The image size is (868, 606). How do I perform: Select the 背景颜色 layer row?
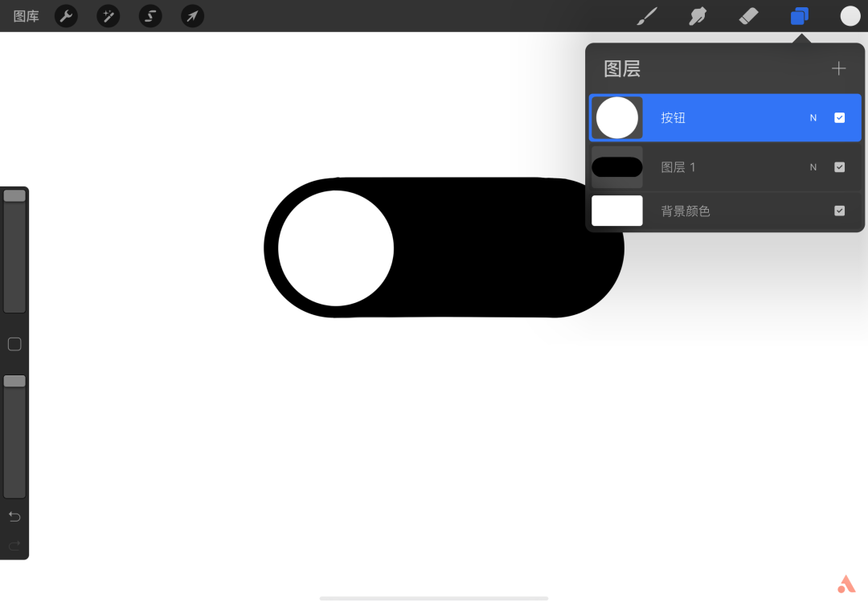tap(725, 211)
